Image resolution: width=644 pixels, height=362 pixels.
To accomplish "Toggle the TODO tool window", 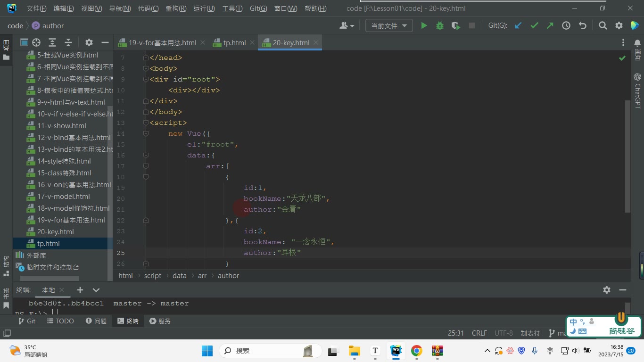I will [60, 321].
